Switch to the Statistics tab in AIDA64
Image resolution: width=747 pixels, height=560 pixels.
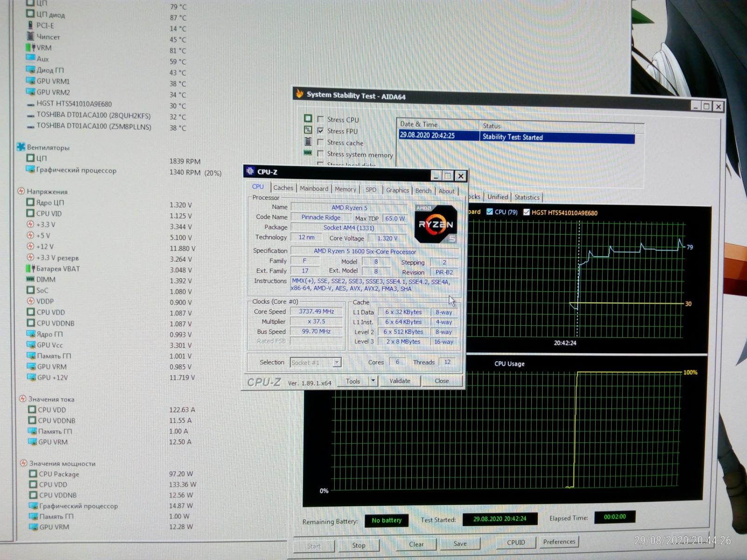pos(527,197)
